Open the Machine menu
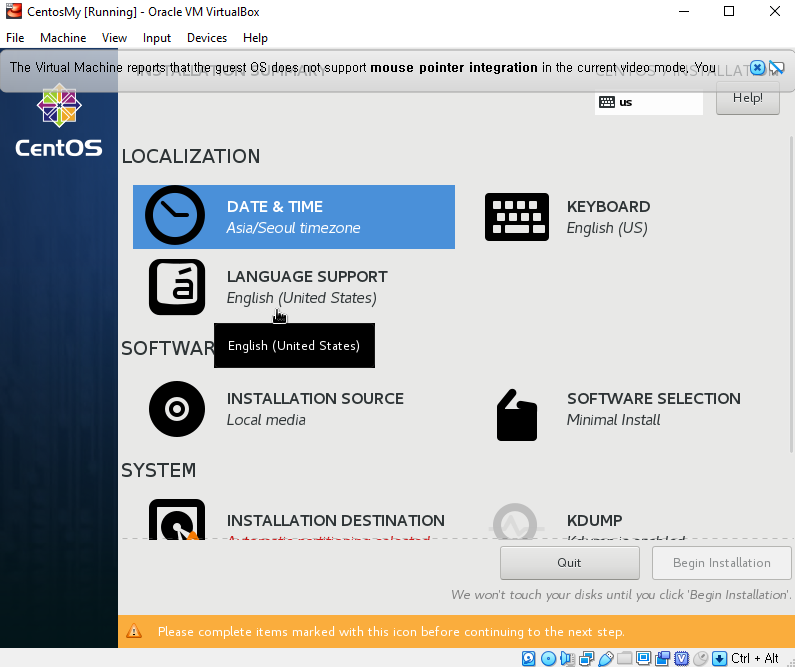This screenshot has width=795, height=667. 63,38
